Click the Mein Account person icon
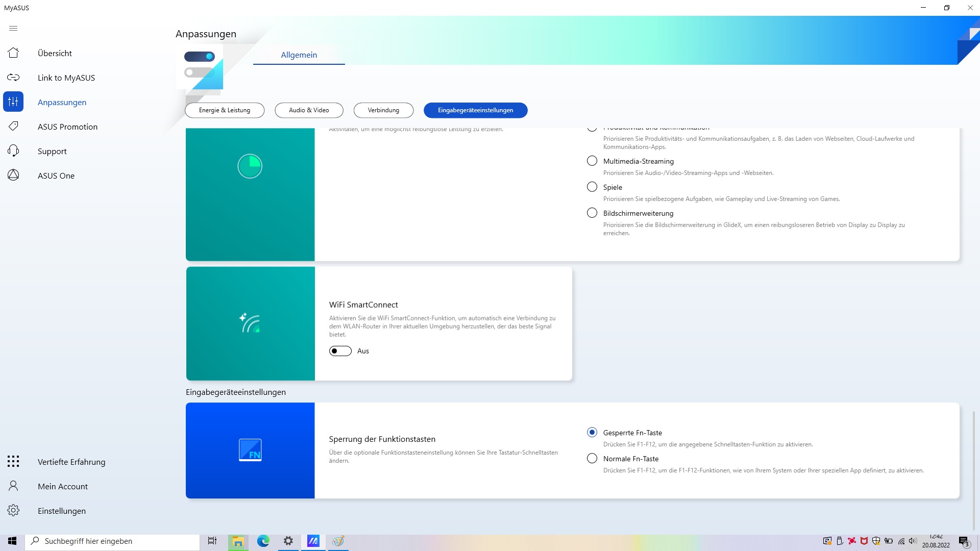The width and height of the screenshot is (980, 551). [13, 486]
